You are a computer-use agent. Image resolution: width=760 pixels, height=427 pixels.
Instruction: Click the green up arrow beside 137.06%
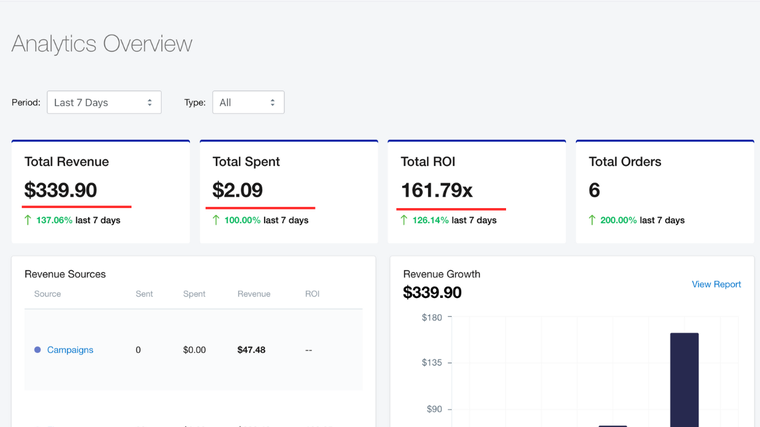pyautogui.click(x=28, y=220)
